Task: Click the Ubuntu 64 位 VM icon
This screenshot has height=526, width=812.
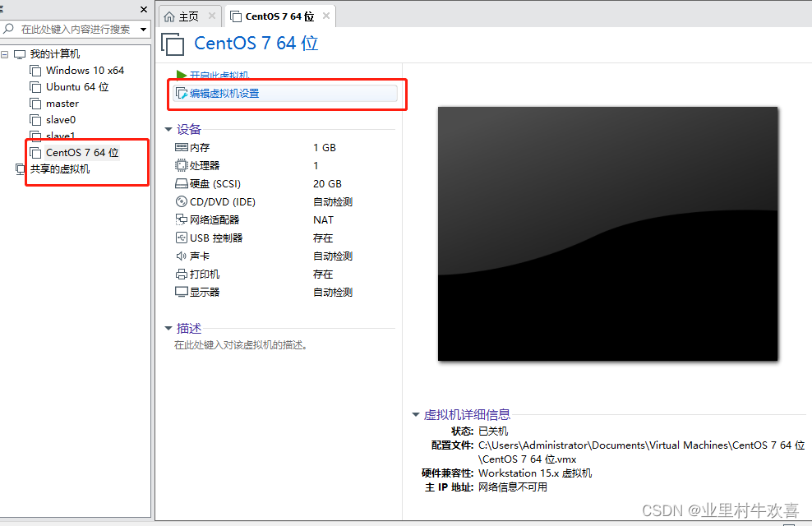Action: click(35, 87)
